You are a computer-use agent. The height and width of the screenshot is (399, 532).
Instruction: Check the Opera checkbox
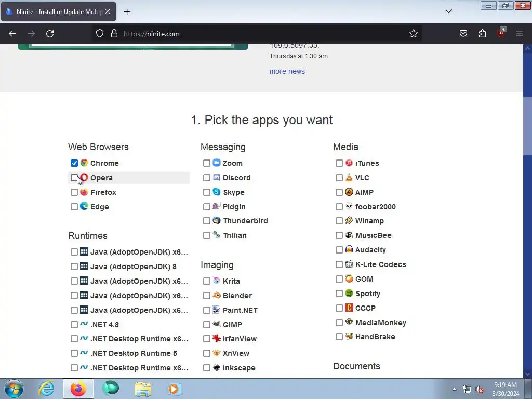coord(74,178)
